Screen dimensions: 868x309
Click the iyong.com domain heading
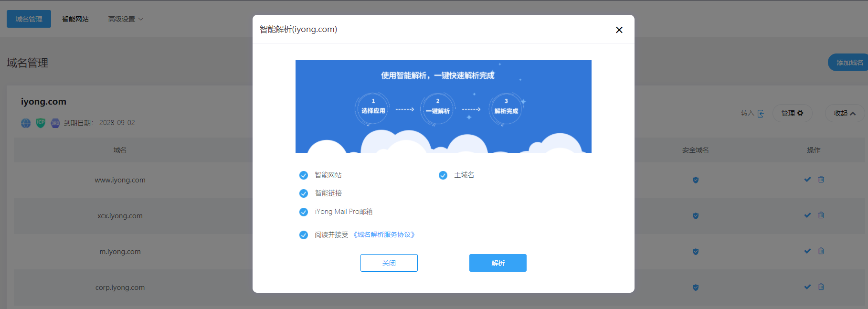pyautogui.click(x=43, y=102)
